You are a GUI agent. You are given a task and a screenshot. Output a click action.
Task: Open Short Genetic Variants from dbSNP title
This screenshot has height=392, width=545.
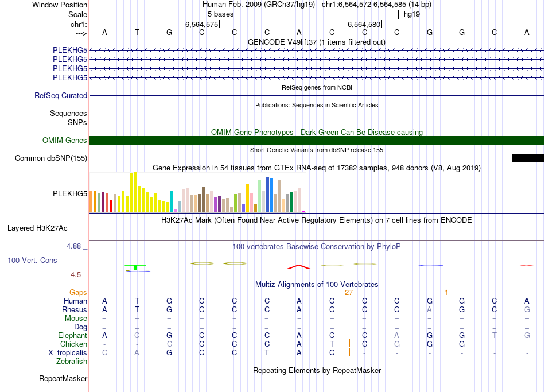point(317,150)
